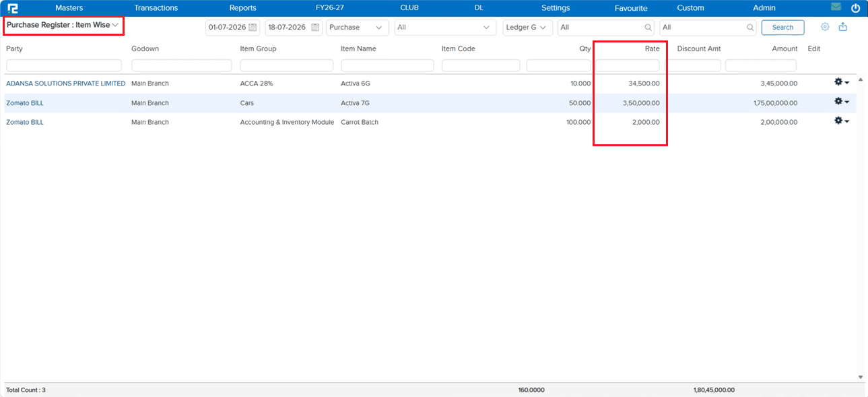Sort by Item Group column header
Screen dimensions: 868x397
tap(258, 49)
